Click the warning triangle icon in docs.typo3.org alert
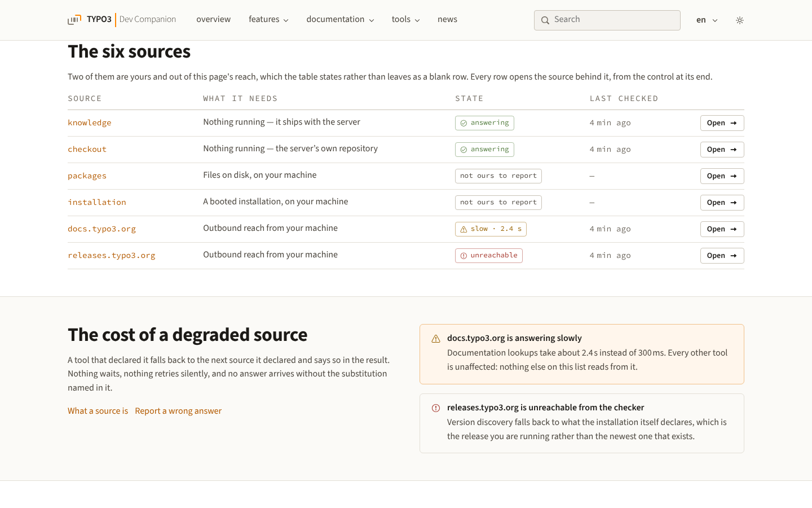812x508 pixels. 436,339
